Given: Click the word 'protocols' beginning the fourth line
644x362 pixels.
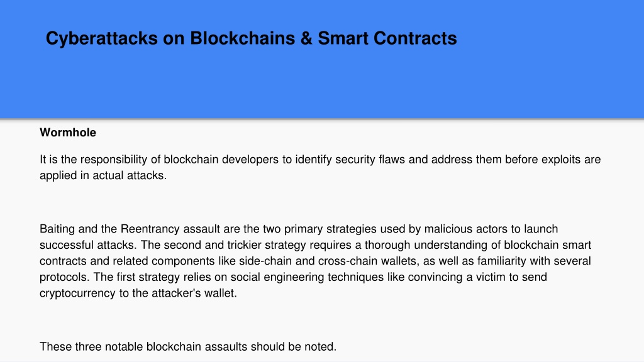Looking at the screenshot, I should click(x=64, y=277).
